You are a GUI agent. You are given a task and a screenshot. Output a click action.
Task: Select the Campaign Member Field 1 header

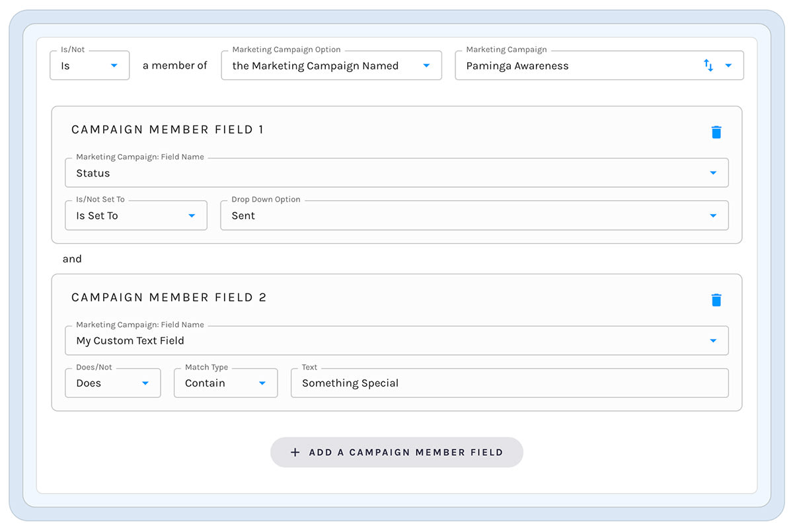click(167, 130)
